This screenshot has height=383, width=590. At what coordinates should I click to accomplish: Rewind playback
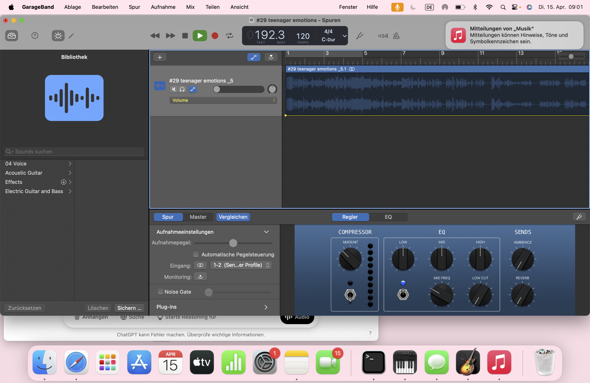point(155,36)
